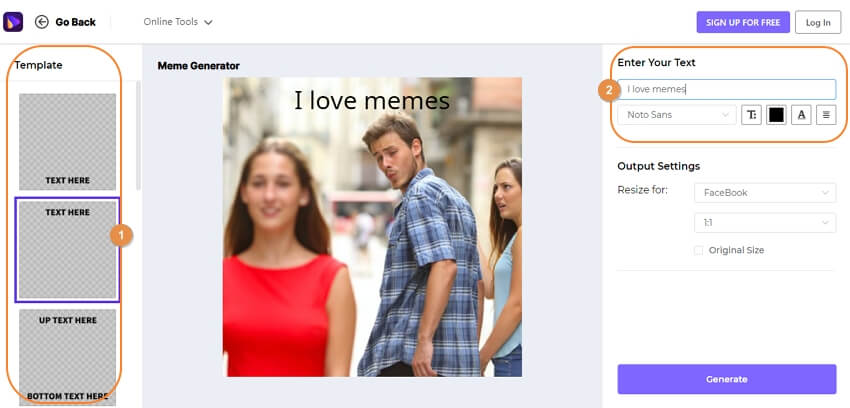
Task: Click the meme preview image
Action: point(372,227)
